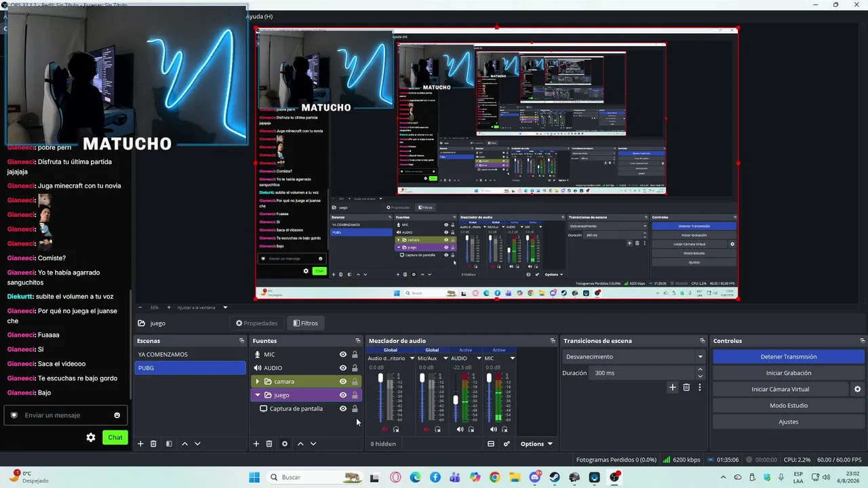Open Mic/Aux channel dropdown arrow
This screenshot has height=488, width=868.
click(x=446, y=359)
